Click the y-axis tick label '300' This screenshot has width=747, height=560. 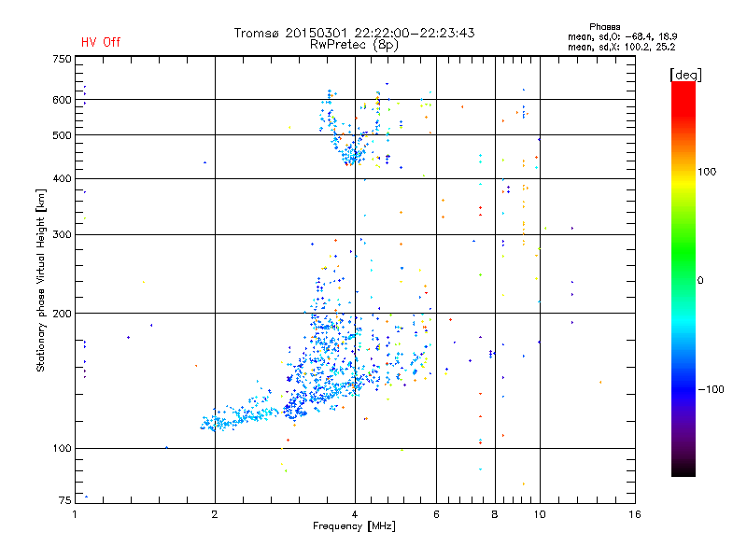pos(62,234)
